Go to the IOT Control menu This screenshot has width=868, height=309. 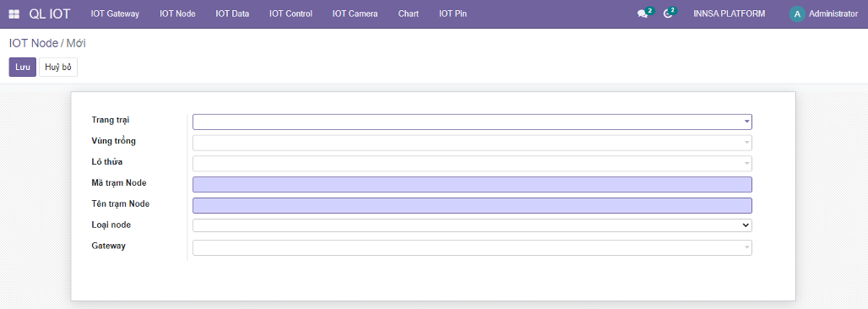290,14
